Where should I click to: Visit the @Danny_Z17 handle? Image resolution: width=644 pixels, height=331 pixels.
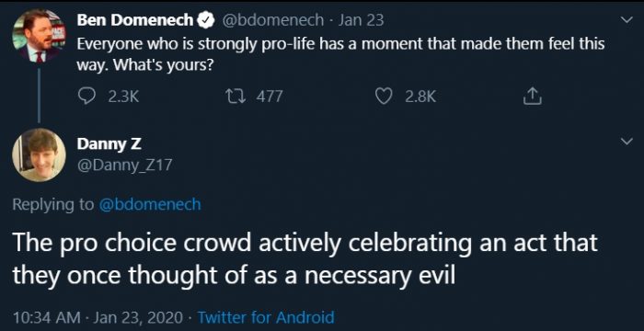(124, 165)
